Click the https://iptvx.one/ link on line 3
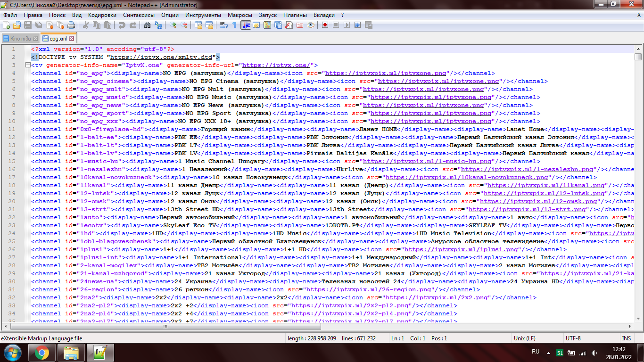The image size is (644, 362). (276, 65)
